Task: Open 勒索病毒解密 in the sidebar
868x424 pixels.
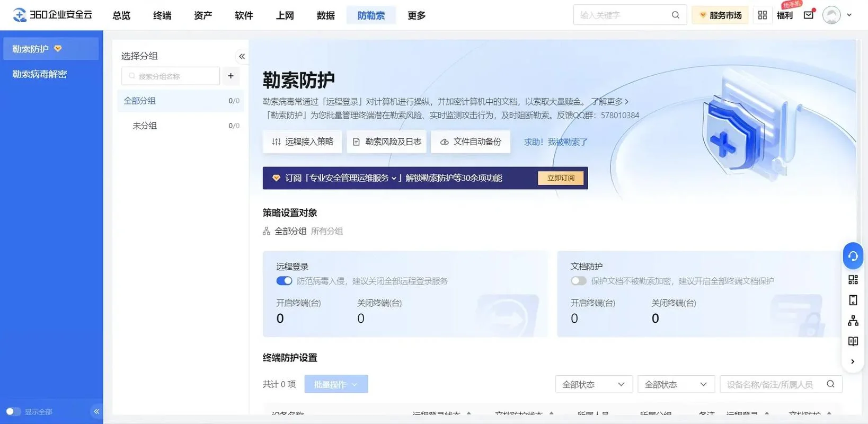Action: 40,74
